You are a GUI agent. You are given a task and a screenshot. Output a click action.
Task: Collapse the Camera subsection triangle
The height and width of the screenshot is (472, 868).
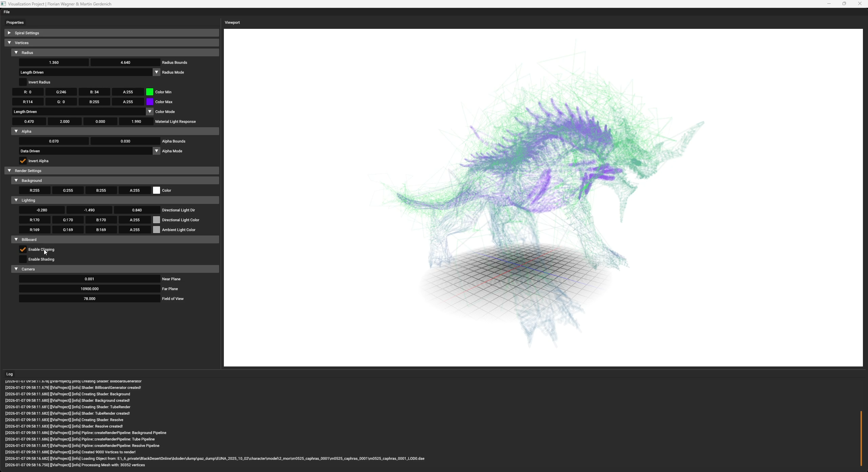(16, 269)
